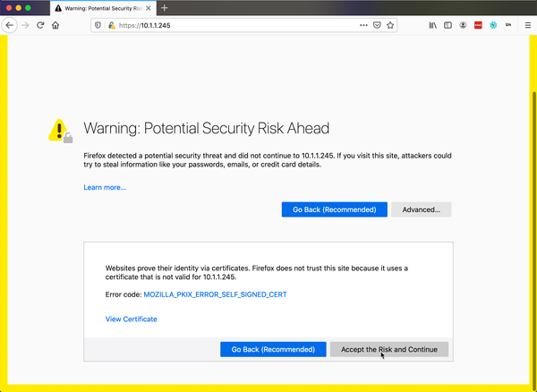
Task: Bookmark this page with the star
Action: coord(390,25)
